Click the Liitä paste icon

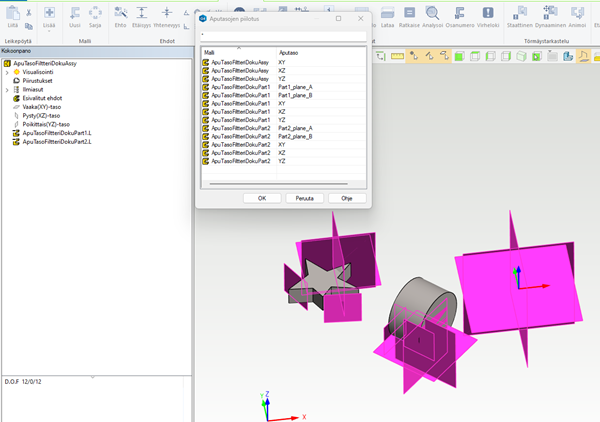(13, 13)
